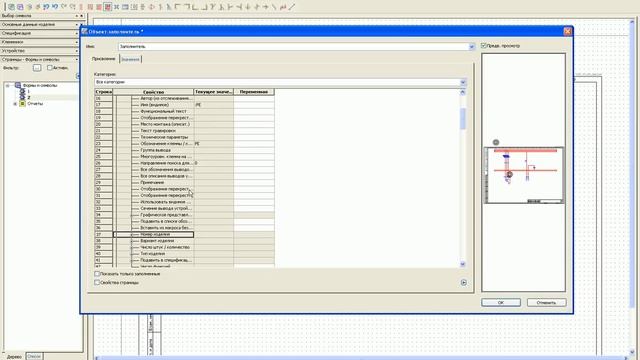This screenshot has height=360, width=640.
Task: Open the 'Категория' dropdown list
Action: (x=463, y=82)
